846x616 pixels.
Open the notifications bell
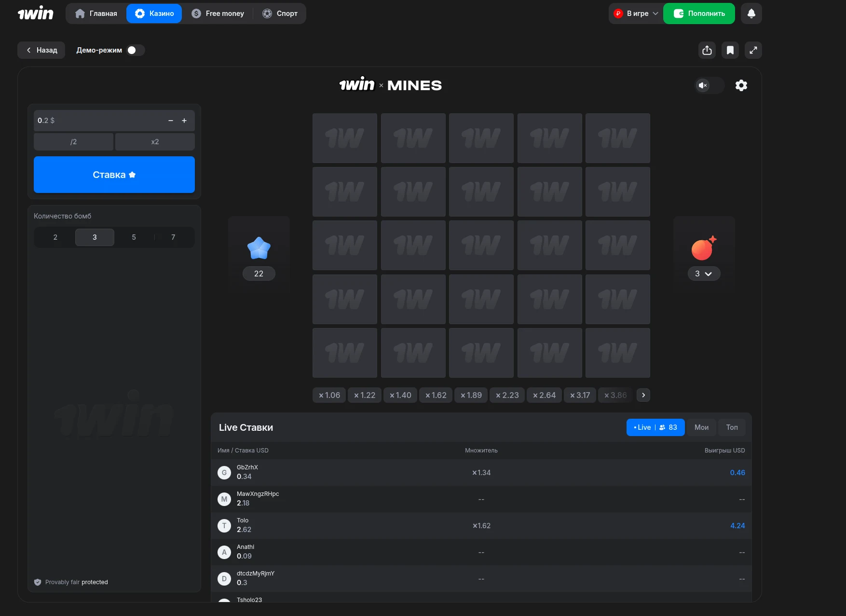point(751,14)
